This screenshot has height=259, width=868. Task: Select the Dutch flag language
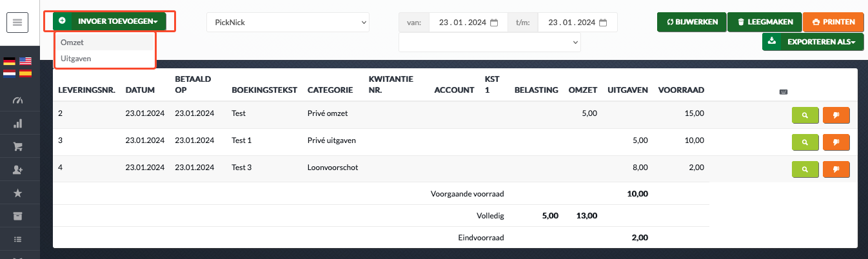pos(9,73)
